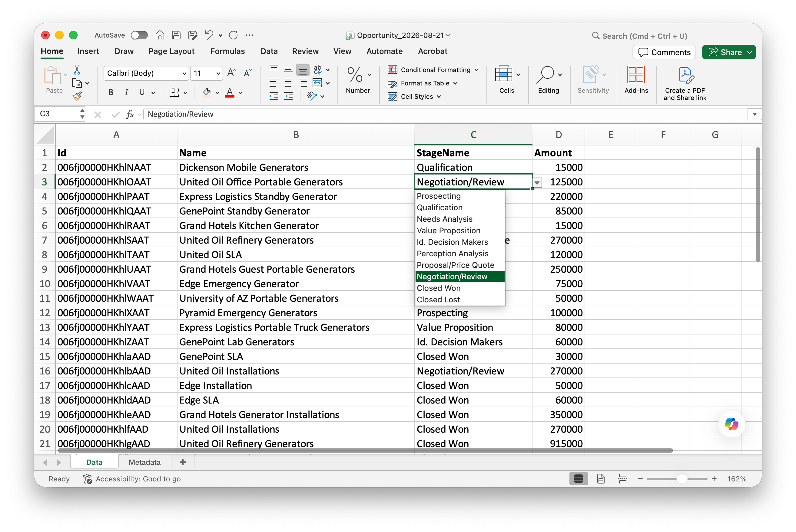Click the Merge and Center icon
This screenshot has height=532, width=796.
[x=317, y=83]
